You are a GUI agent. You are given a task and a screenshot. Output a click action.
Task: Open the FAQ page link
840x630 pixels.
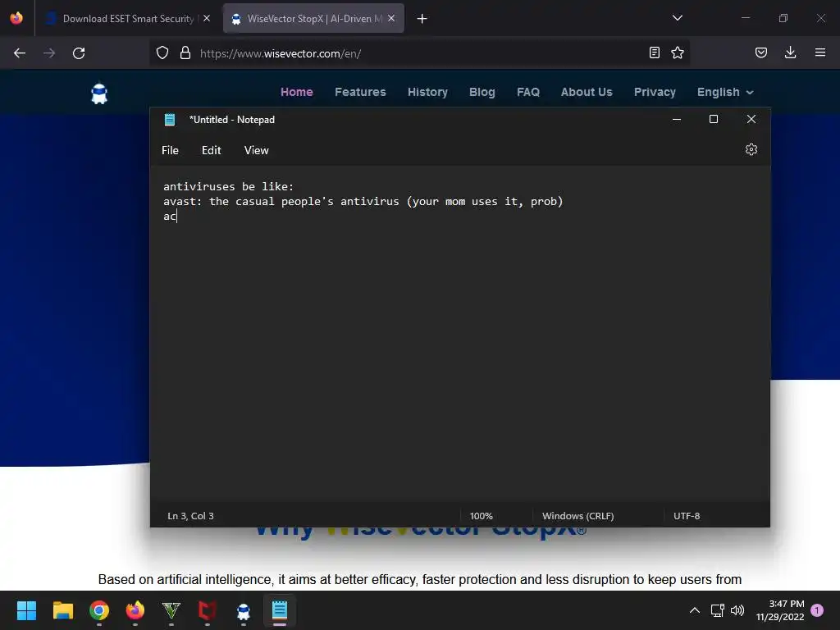[x=528, y=92]
